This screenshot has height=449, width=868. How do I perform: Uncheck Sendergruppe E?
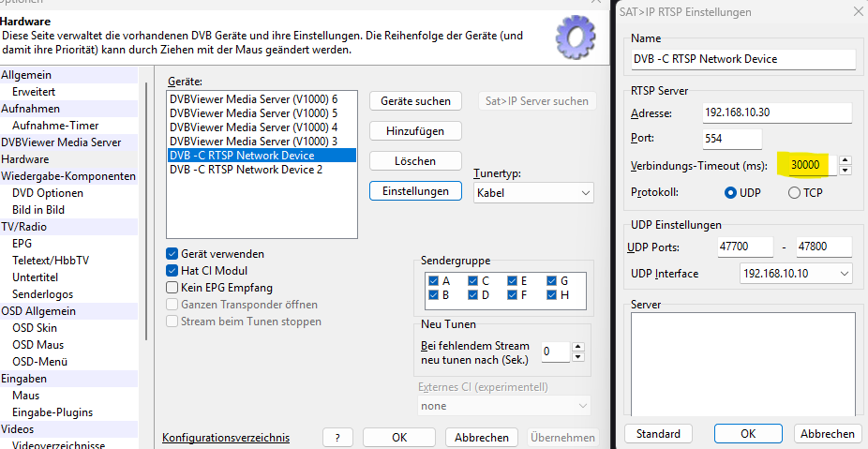tap(512, 280)
